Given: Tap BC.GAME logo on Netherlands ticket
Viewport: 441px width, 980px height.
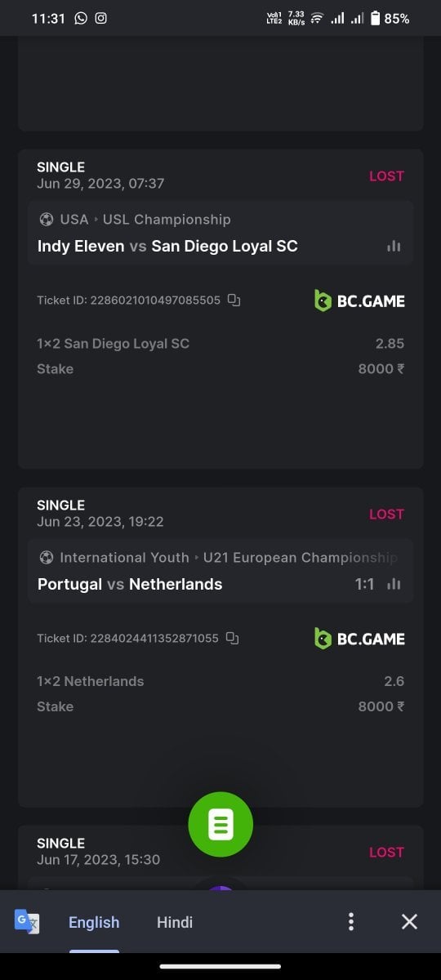Looking at the screenshot, I should (359, 639).
